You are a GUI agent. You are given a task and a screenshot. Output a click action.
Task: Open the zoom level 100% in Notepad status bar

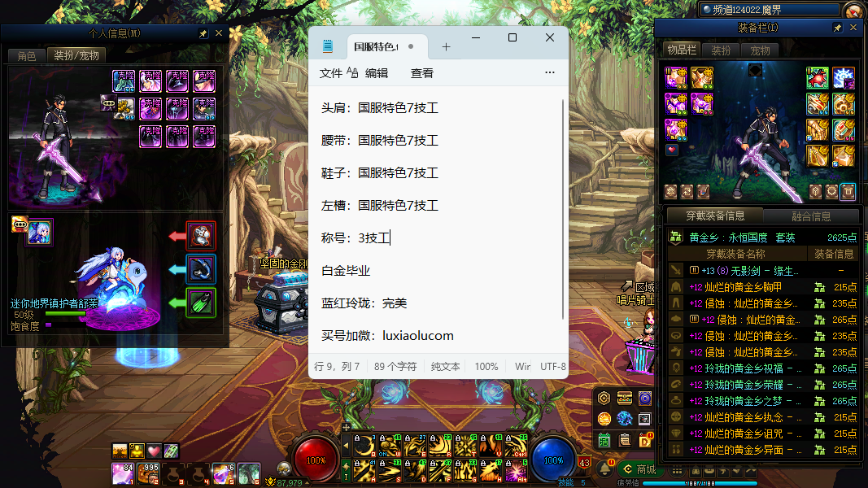[x=486, y=367]
